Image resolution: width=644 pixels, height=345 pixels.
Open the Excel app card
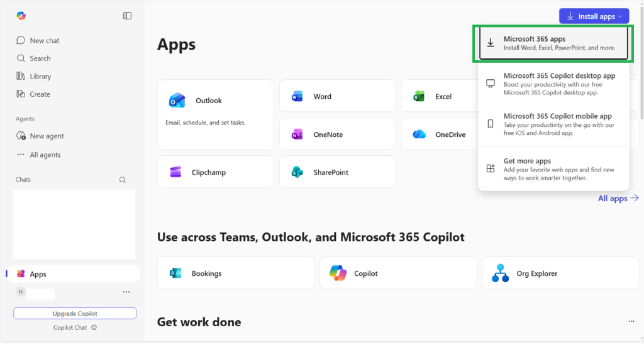click(440, 96)
